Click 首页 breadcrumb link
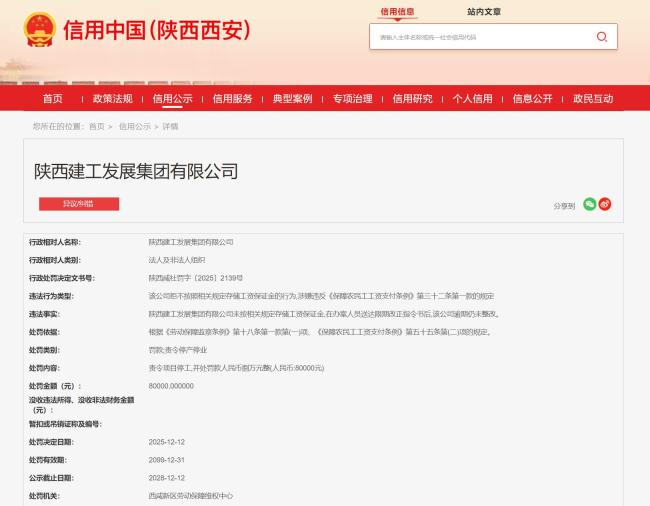The width and height of the screenshot is (650, 506). click(x=97, y=126)
